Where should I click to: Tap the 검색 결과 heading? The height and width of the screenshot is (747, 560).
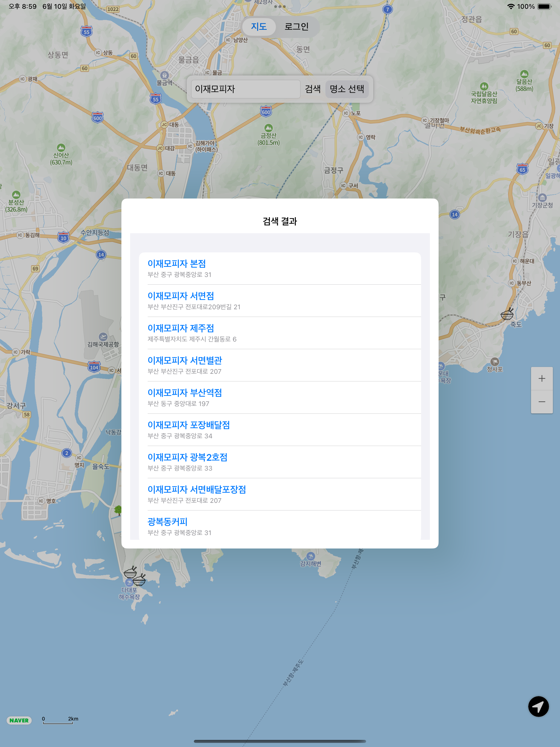(x=280, y=221)
